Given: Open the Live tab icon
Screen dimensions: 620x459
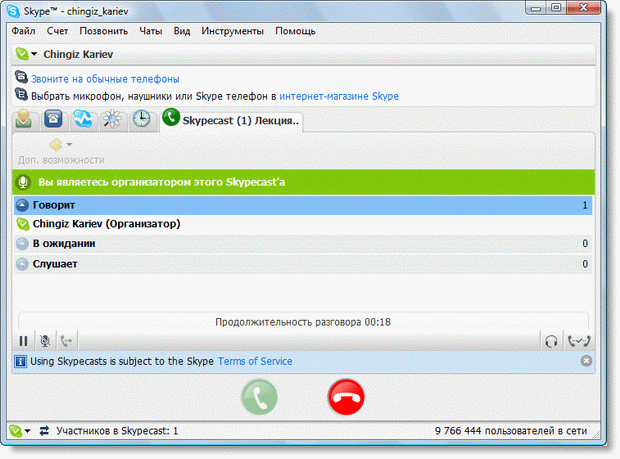Looking at the screenshot, I should [83, 119].
